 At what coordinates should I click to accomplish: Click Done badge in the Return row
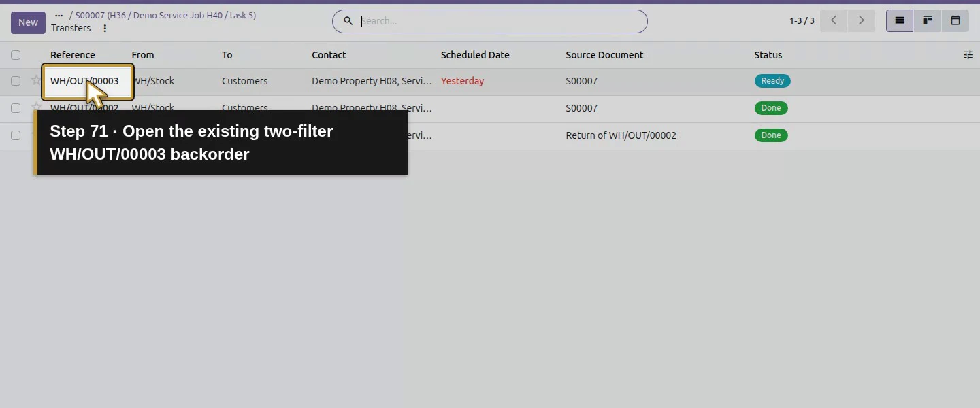(771, 135)
